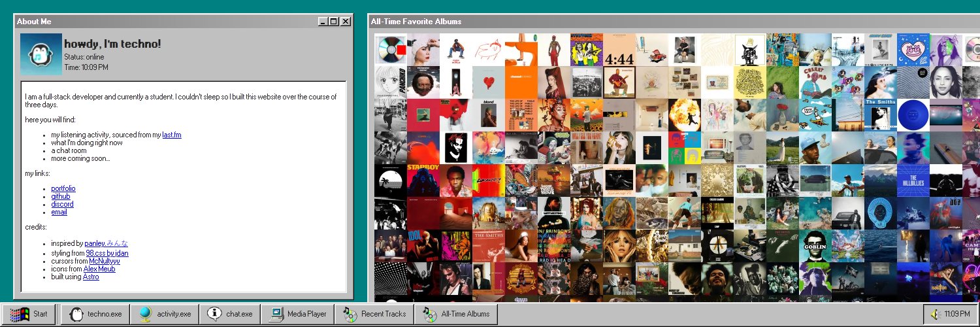
Task: Open the sunflower field album cover
Action: coord(587,115)
